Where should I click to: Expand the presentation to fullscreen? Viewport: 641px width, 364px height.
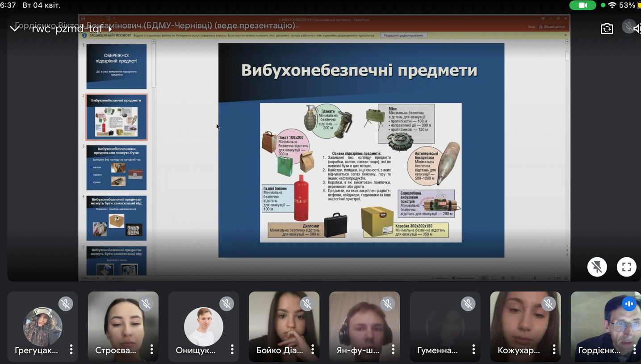click(626, 267)
